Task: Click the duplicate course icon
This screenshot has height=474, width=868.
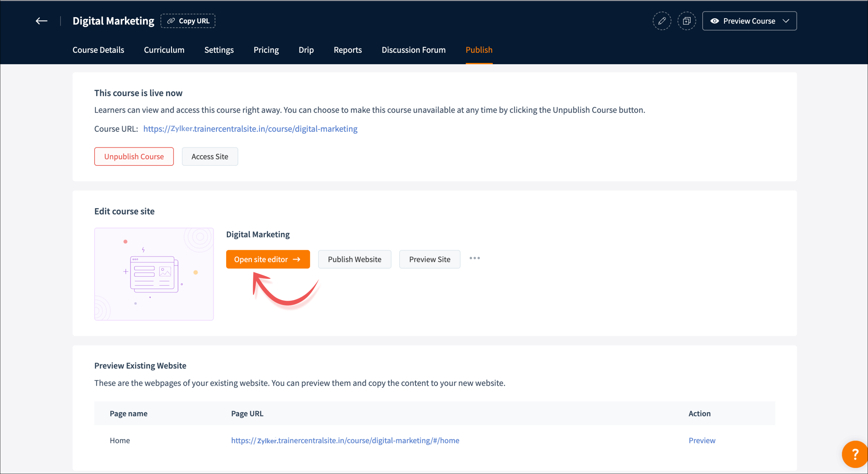Action: [686, 21]
